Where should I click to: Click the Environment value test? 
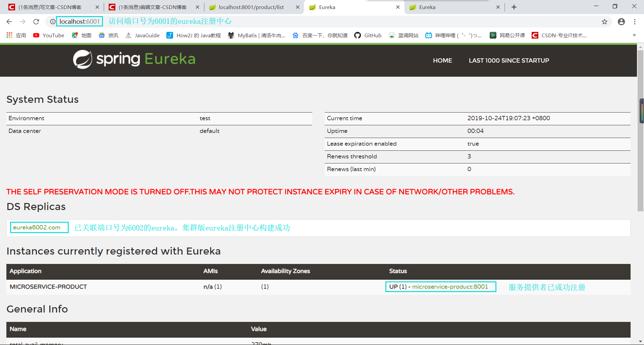(205, 118)
